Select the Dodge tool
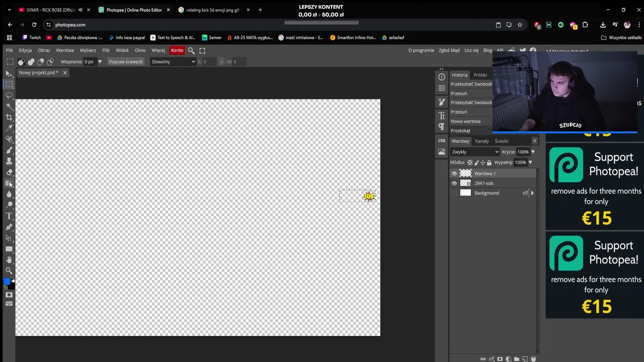 [9, 205]
